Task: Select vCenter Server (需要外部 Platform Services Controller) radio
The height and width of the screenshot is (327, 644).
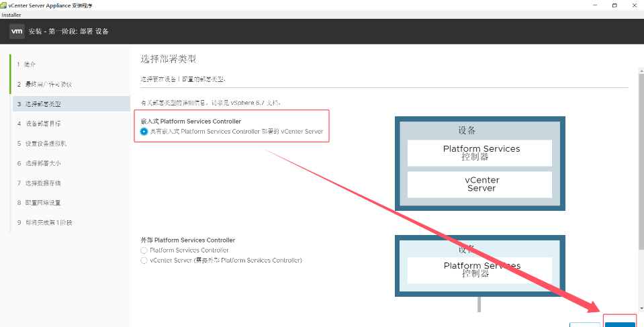Action: [x=144, y=261]
